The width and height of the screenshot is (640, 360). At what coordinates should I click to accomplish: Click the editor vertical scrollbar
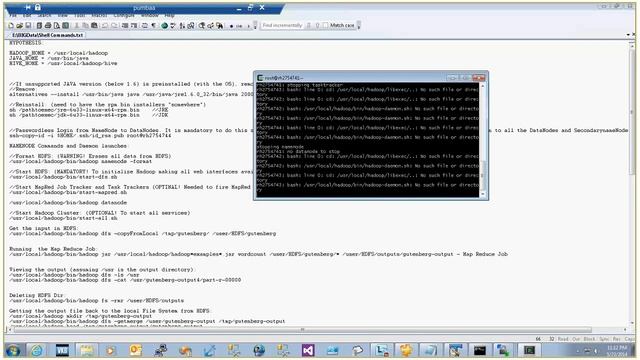[x=632, y=184]
